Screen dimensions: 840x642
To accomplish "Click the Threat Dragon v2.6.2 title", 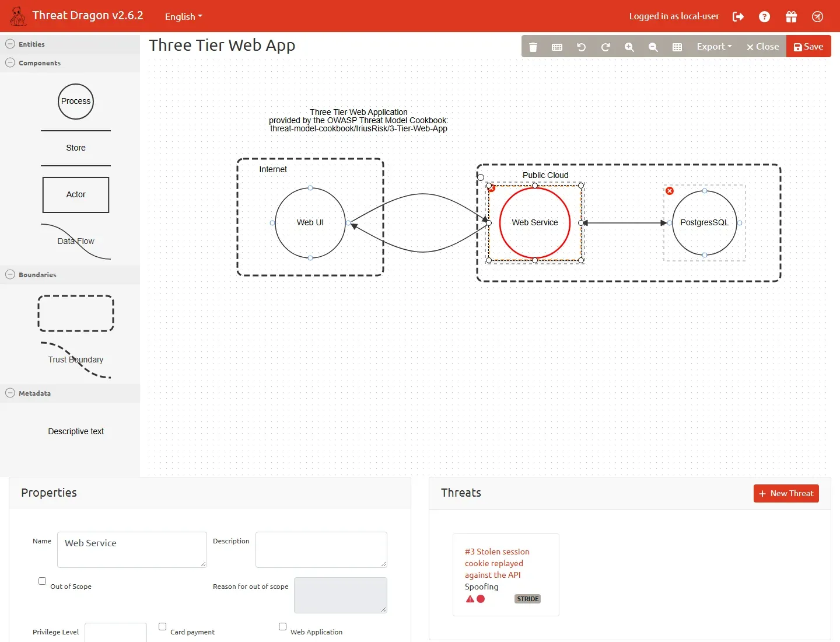I will 87,16.
